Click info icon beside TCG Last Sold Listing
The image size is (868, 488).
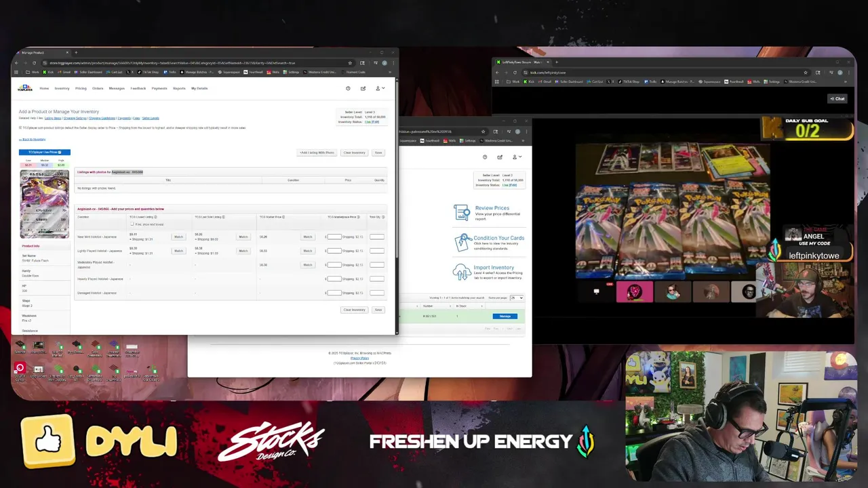[x=223, y=217]
